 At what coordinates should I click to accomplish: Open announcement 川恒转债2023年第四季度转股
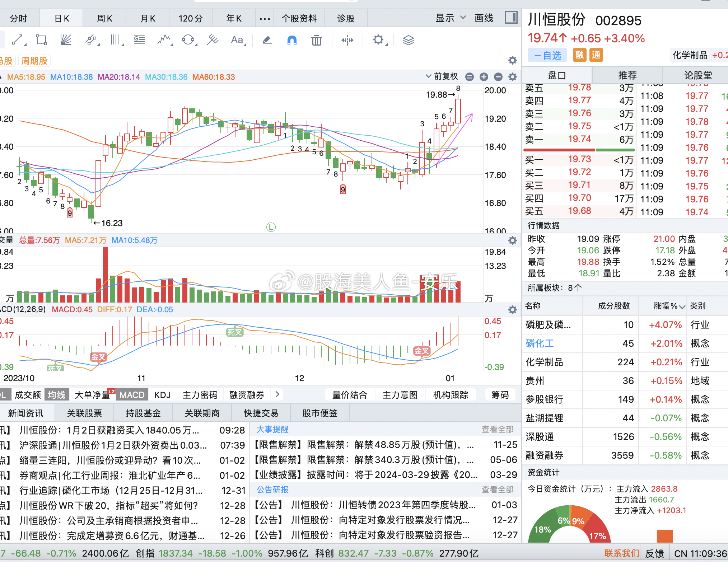point(383,505)
